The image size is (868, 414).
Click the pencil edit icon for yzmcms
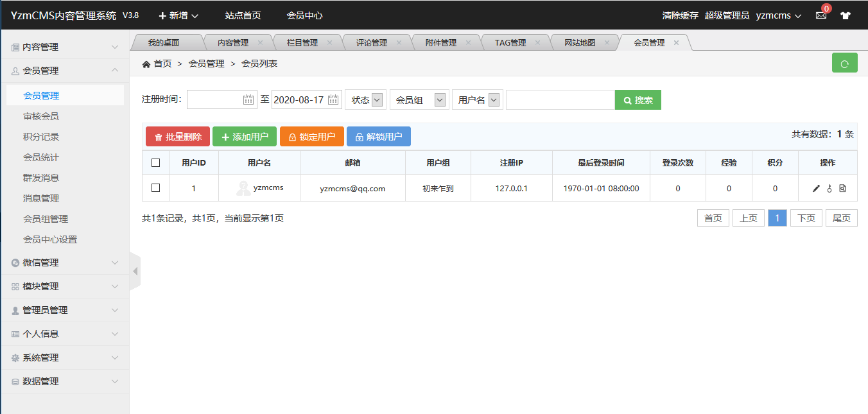tap(816, 188)
